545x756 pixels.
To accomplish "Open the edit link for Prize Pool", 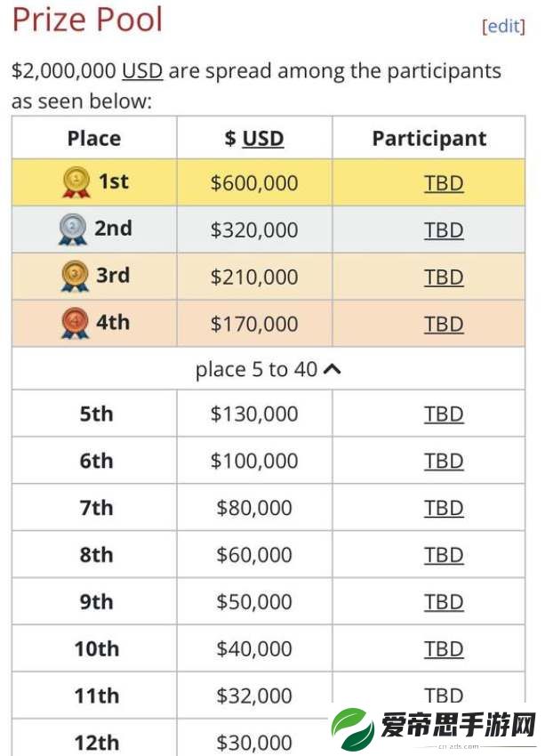I will point(503,26).
